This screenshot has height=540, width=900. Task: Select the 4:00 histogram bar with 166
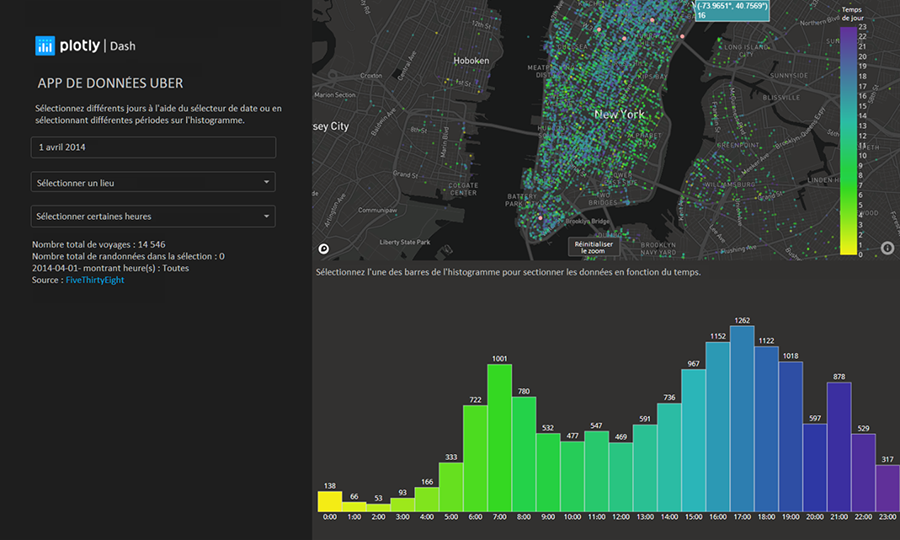pos(426,499)
